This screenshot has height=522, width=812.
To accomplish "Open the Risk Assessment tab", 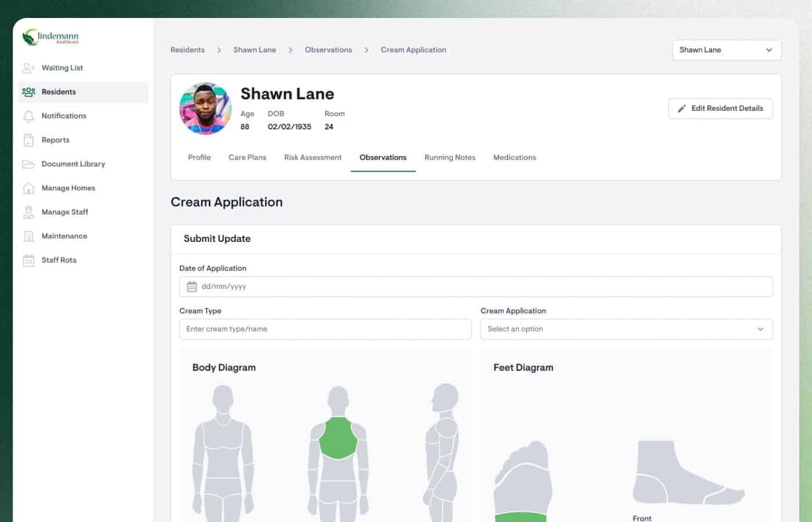I will tap(313, 157).
